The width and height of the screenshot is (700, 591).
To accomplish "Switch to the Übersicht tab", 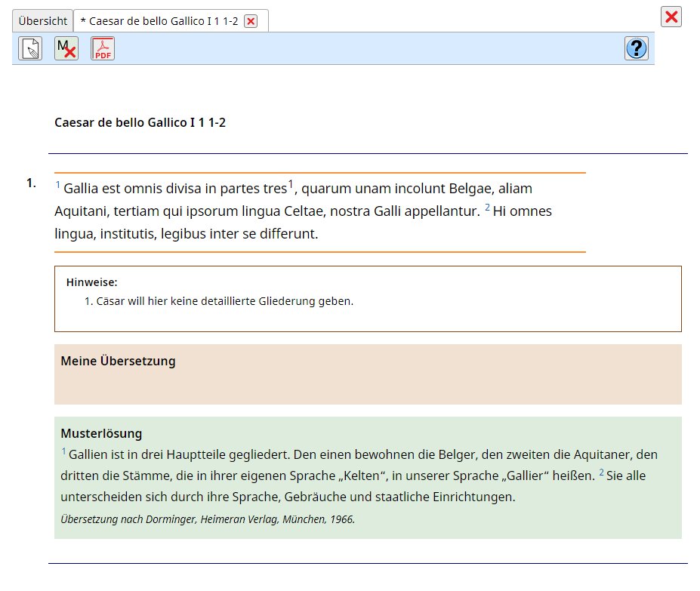I will tap(42, 21).
